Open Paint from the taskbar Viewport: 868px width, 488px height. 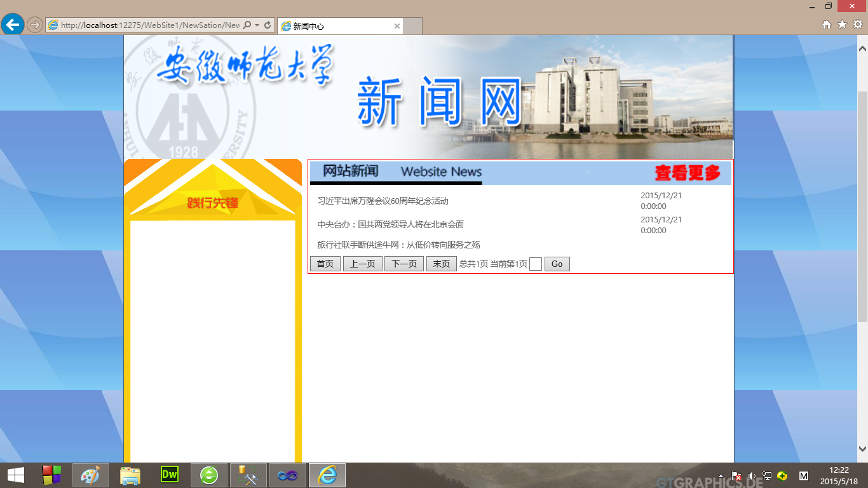coord(91,475)
